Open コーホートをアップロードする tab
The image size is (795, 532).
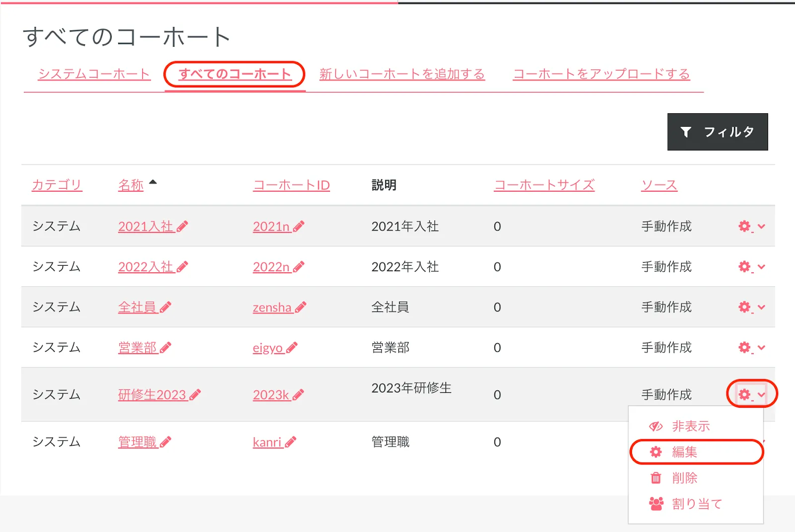point(601,74)
